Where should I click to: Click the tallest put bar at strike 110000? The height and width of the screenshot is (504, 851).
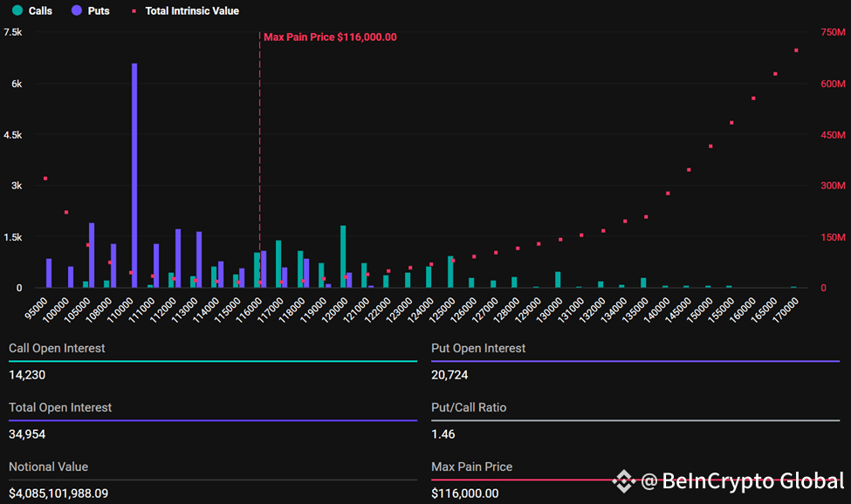(134, 175)
